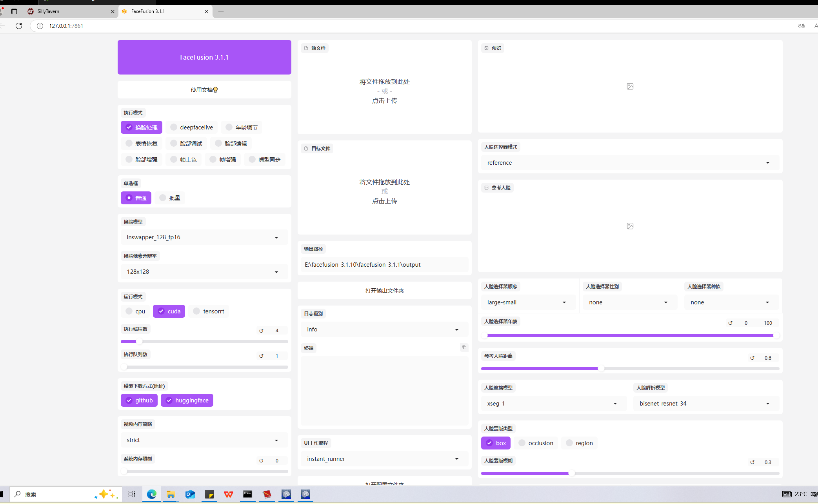Uncheck the cuda run mode
The image size is (818, 504).
[x=169, y=311]
